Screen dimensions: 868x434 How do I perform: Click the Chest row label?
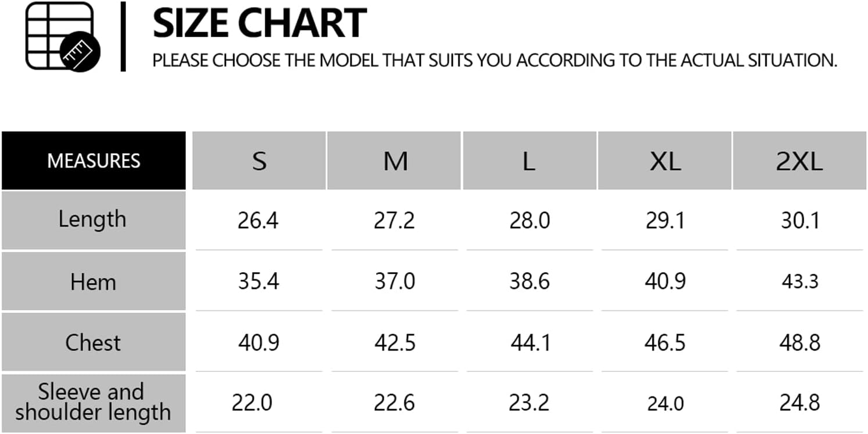93,342
